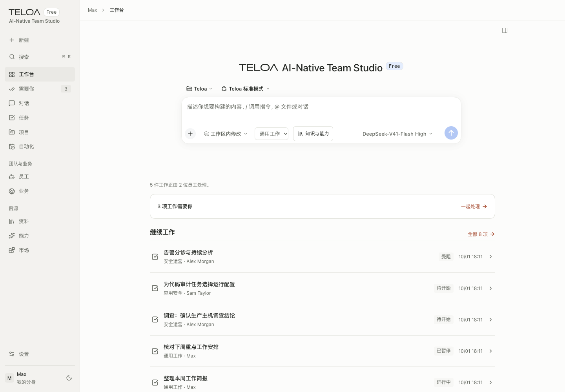Toggle checkbox icon for 整理本周工作简报
The image size is (565, 392).
click(x=155, y=382)
